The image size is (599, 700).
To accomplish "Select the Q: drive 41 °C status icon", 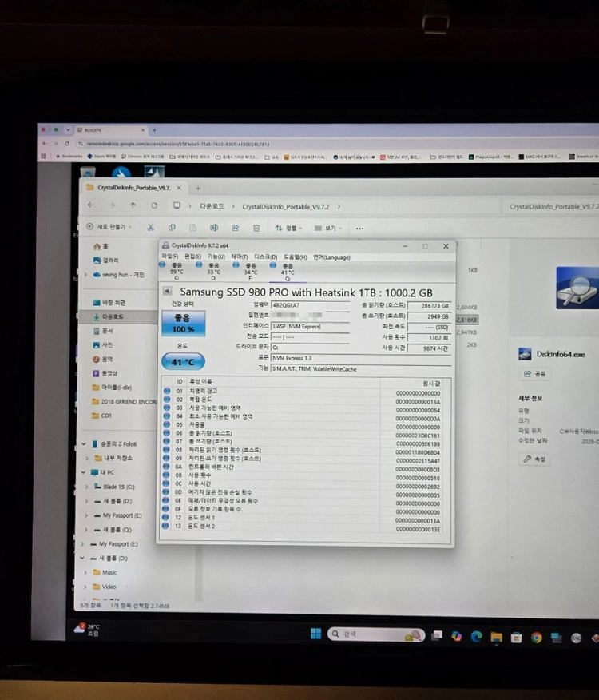I will pos(272,265).
